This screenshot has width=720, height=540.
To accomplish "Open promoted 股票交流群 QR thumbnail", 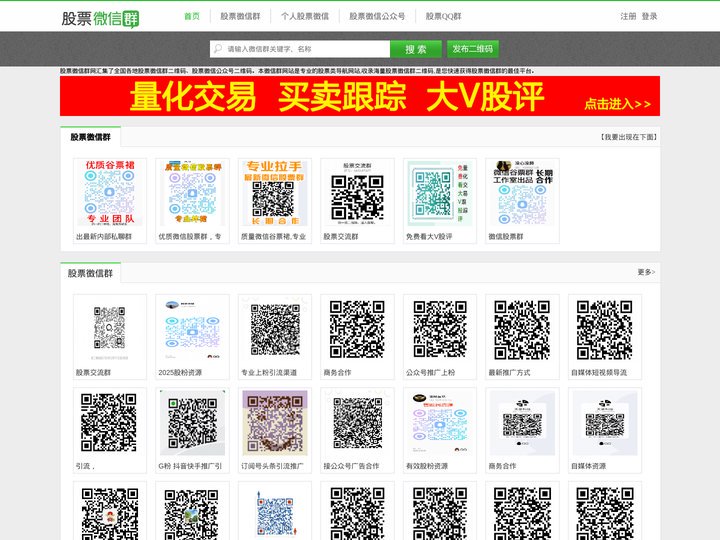I will point(357,193).
